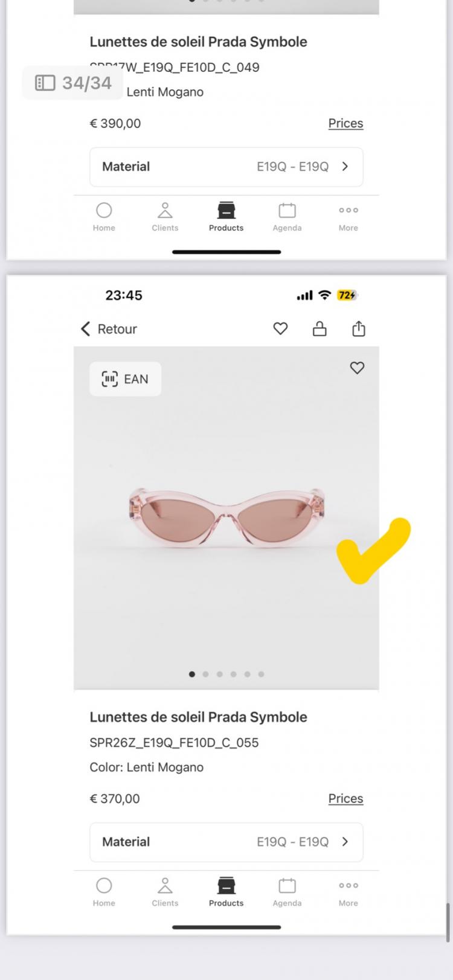Open Home icon in upper tab bar
Viewport: 453px width, 980px height.
pos(104,216)
